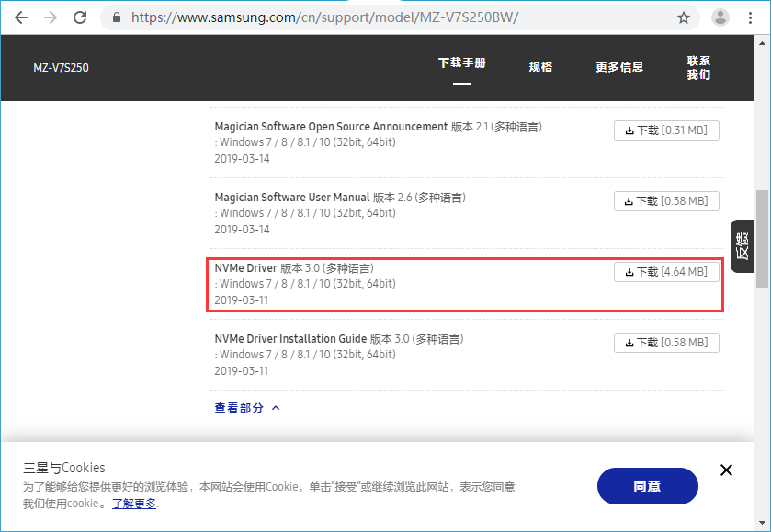Click the address bar URL
Screen dimensions: 771x532
coord(324,17)
